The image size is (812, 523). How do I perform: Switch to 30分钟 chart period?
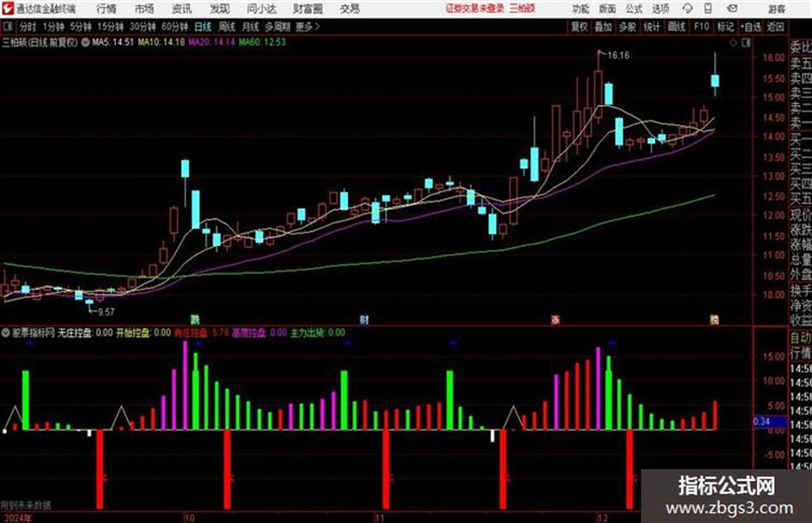pyautogui.click(x=143, y=27)
